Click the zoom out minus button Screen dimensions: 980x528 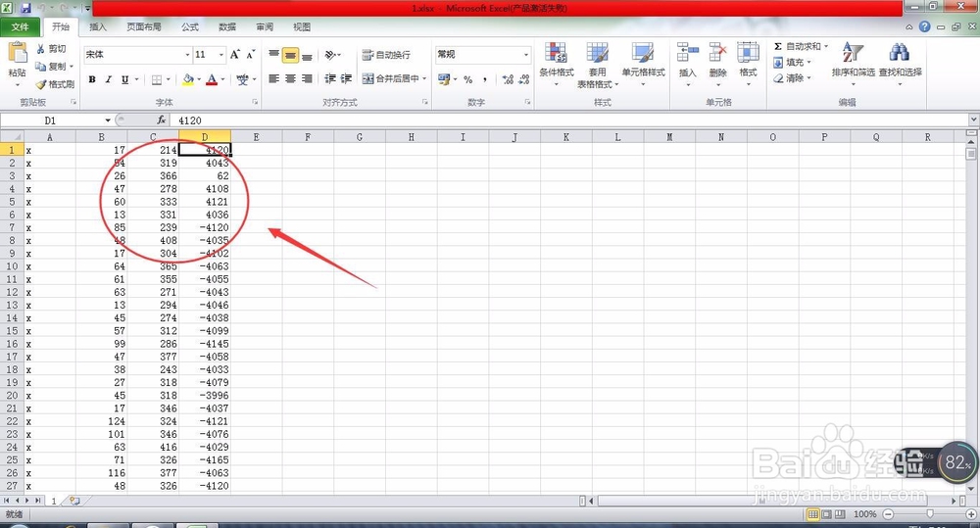pyautogui.click(x=888, y=514)
